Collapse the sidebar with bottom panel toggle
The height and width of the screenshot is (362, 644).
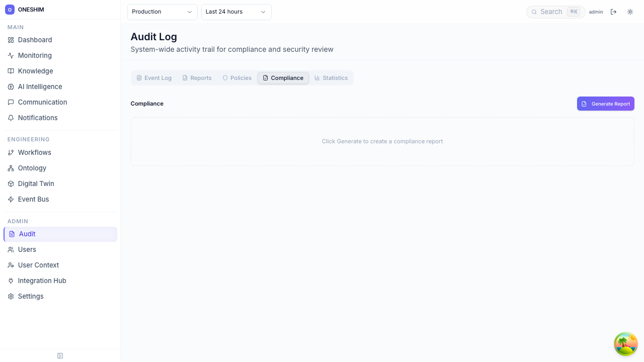pyautogui.click(x=60, y=355)
